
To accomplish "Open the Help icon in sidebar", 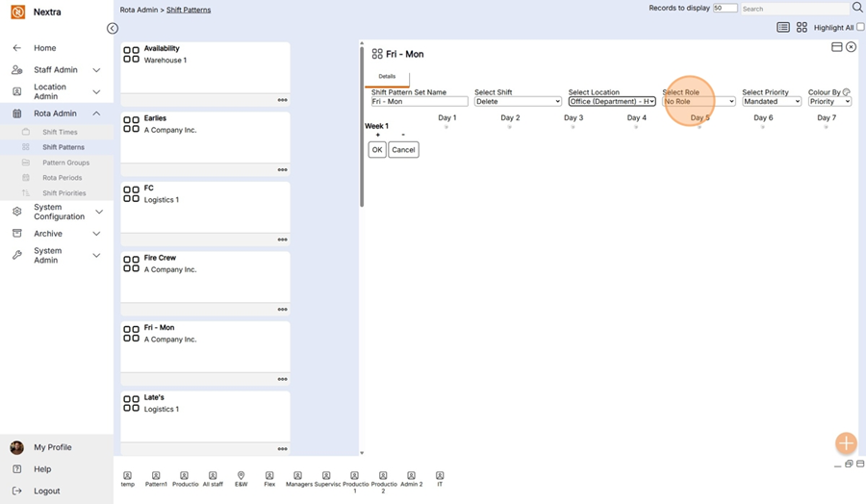I will (17, 469).
